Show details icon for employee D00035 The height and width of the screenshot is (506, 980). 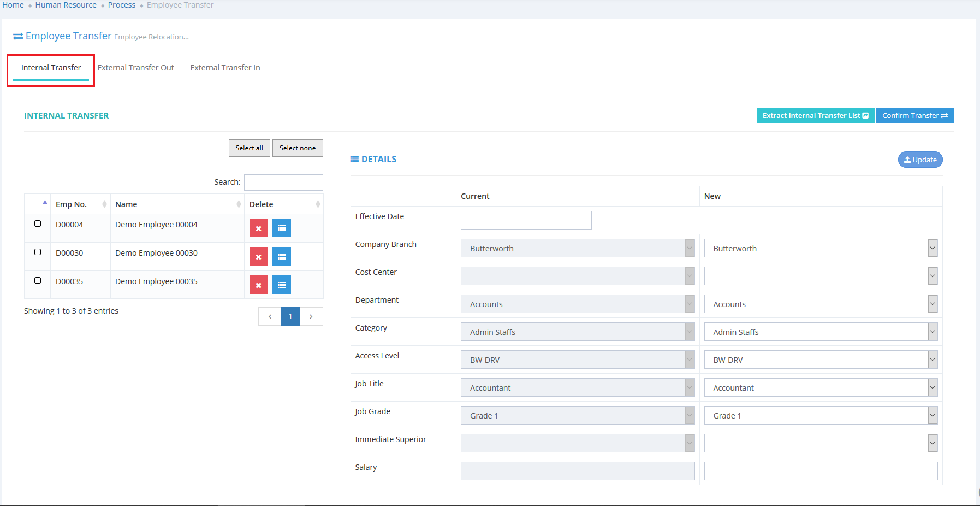282,285
